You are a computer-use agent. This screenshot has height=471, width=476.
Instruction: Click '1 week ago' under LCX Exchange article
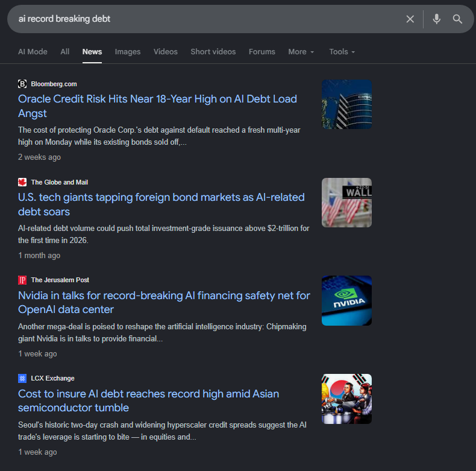point(37,452)
